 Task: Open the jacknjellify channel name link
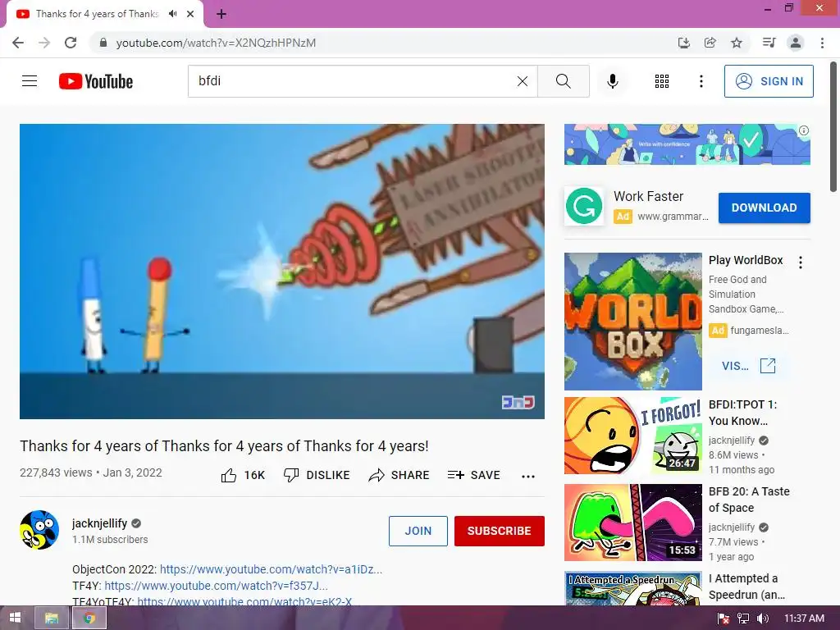[99, 523]
